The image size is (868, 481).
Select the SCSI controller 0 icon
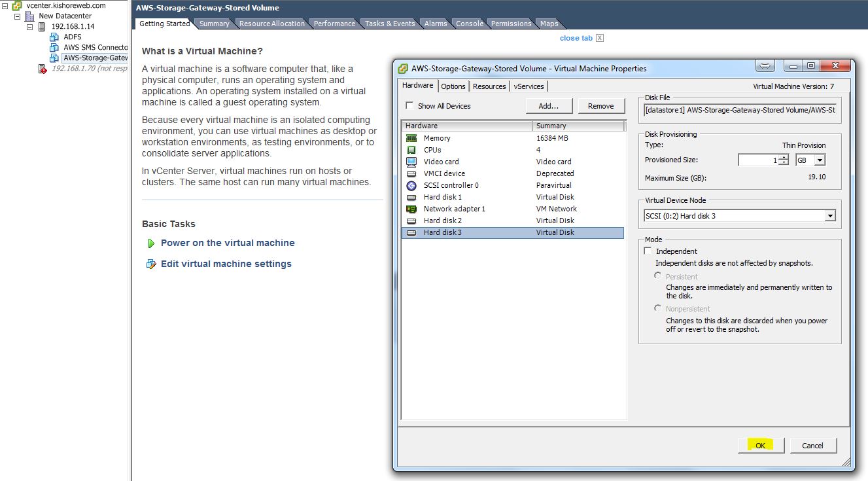point(411,185)
